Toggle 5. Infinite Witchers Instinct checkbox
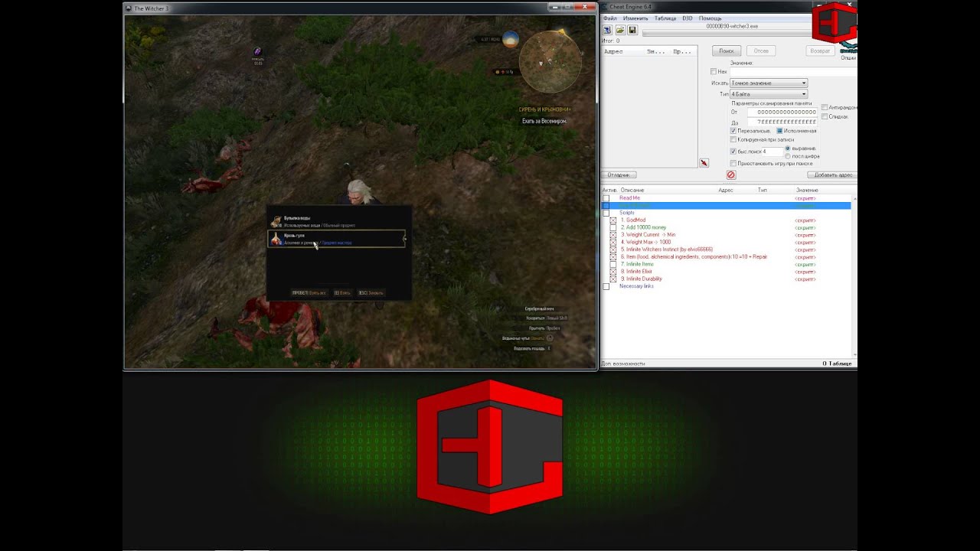The image size is (980, 551). tap(612, 249)
